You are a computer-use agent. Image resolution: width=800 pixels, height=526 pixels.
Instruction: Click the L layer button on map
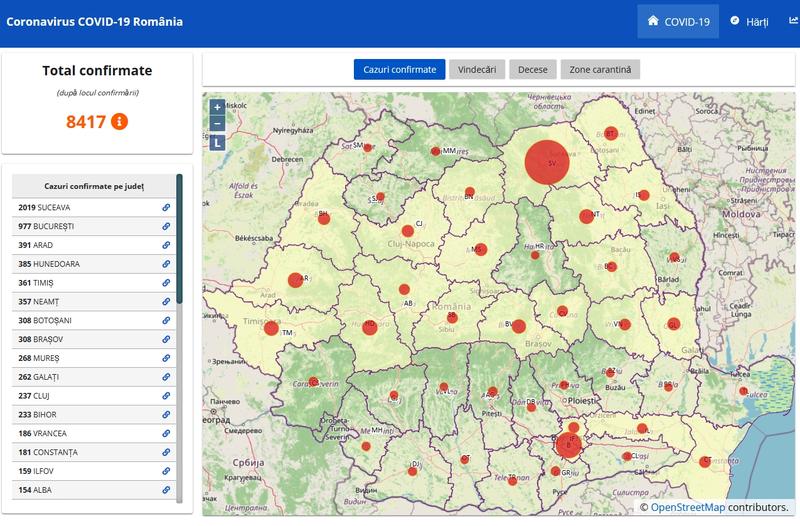coord(217,143)
